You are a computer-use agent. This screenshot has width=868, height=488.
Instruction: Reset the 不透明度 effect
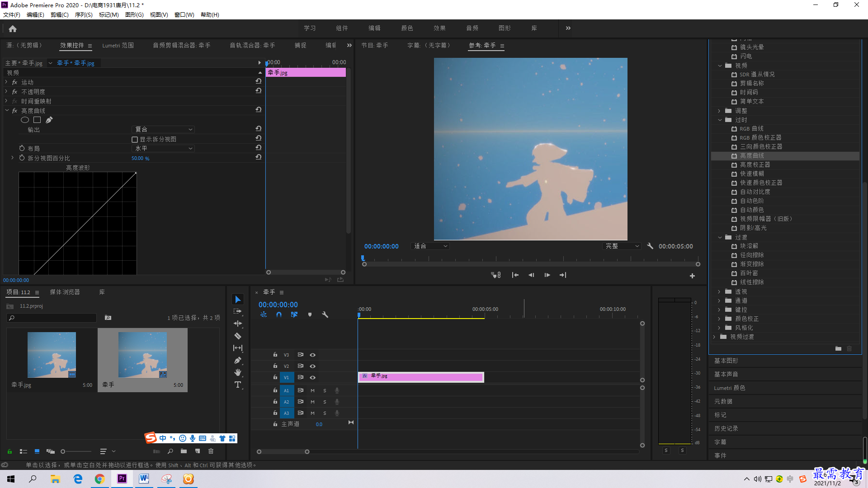pos(259,91)
